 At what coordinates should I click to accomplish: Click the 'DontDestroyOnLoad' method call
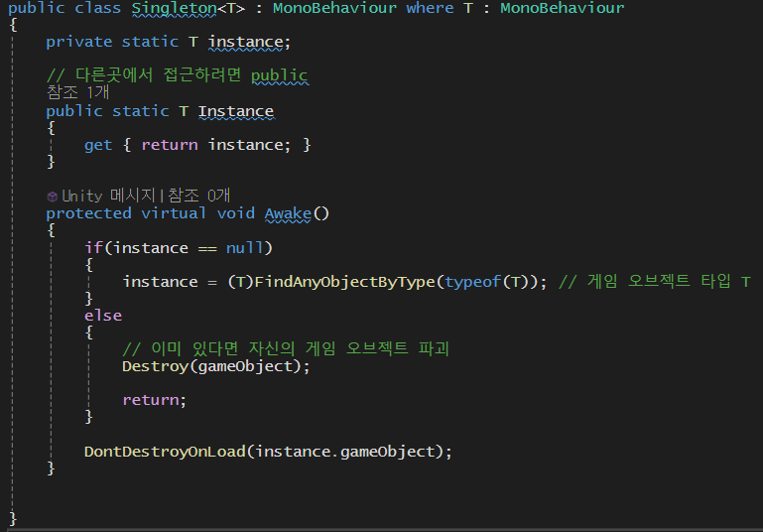coord(165,452)
